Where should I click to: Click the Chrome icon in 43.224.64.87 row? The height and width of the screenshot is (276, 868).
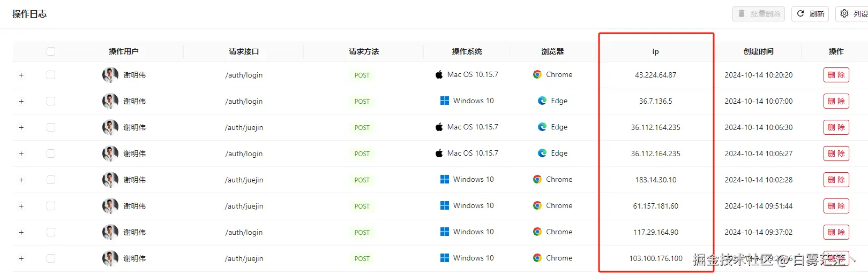click(x=537, y=75)
